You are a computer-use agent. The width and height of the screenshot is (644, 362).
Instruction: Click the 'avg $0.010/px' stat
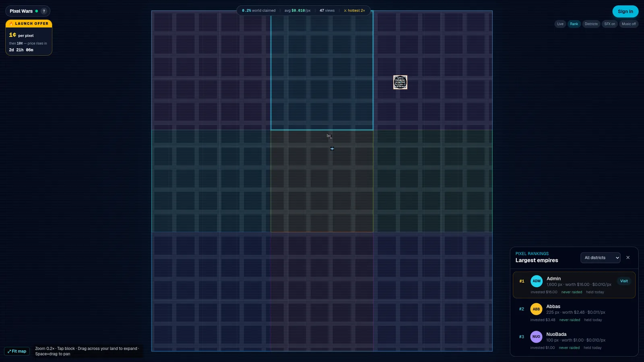(x=297, y=10)
